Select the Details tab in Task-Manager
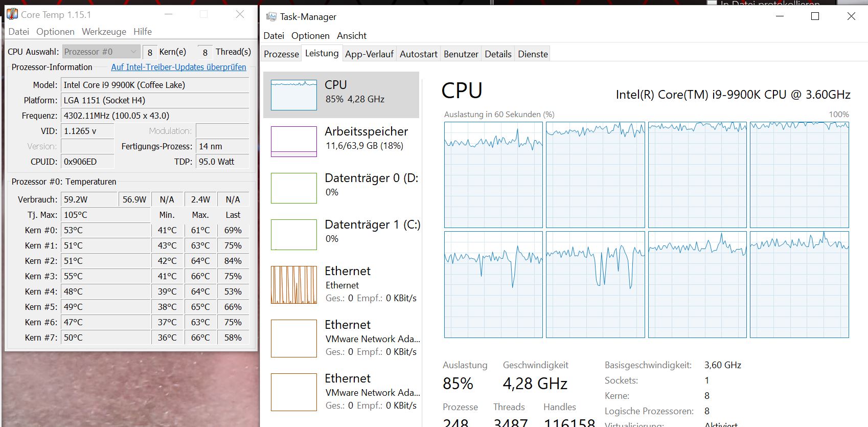Viewport: 868px width, 427px height. pyautogui.click(x=497, y=53)
